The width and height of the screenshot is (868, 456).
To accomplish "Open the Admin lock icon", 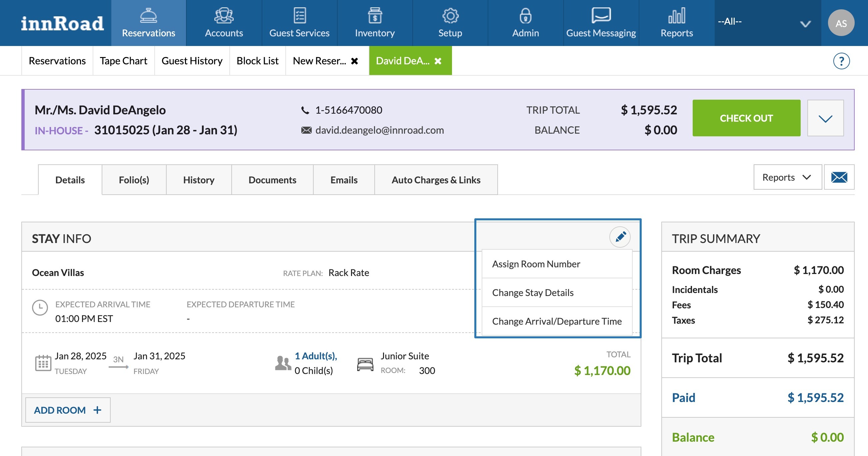I will click(525, 16).
